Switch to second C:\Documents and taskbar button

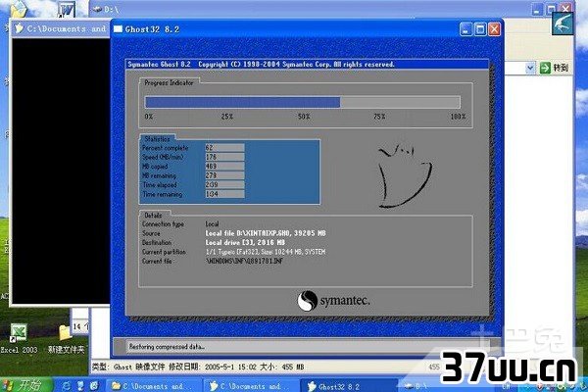tap(252, 385)
